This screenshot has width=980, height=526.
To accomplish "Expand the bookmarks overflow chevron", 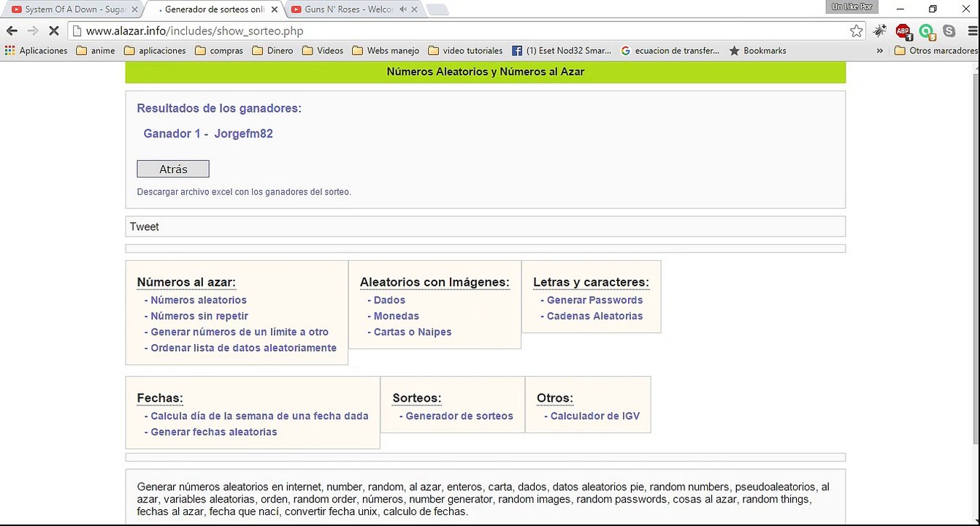I will click(x=880, y=50).
